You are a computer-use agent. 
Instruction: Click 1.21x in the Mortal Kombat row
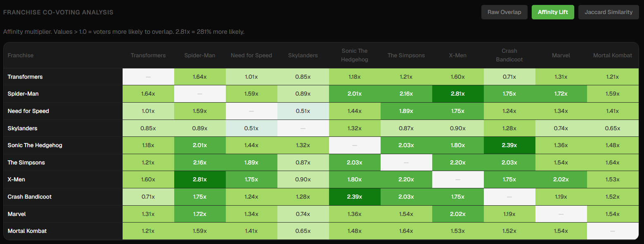click(x=148, y=231)
